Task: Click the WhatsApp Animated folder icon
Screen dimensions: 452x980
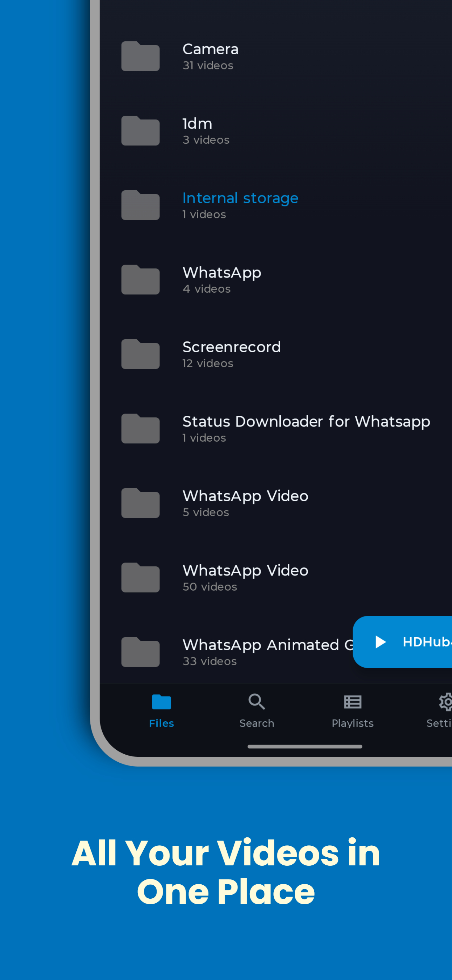Action: click(141, 652)
